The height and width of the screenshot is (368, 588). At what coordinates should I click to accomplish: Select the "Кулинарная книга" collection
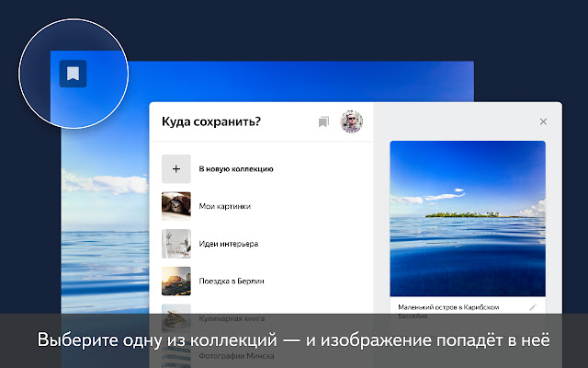coord(232,318)
